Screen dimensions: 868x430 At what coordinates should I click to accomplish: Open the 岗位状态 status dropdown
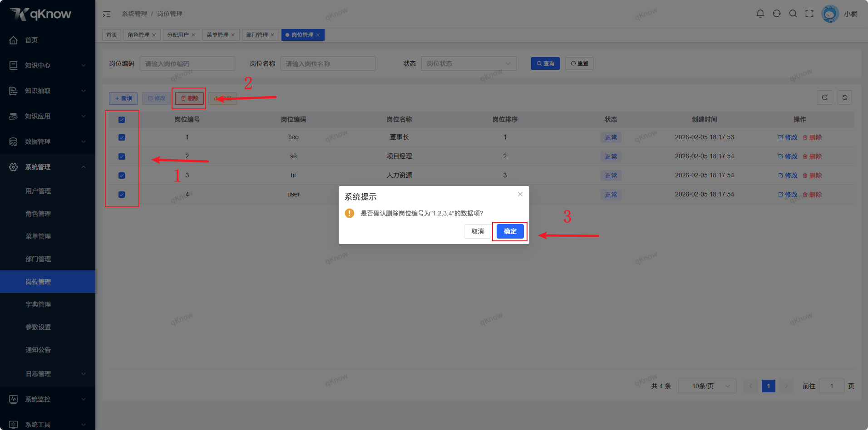click(x=469, y=64)
